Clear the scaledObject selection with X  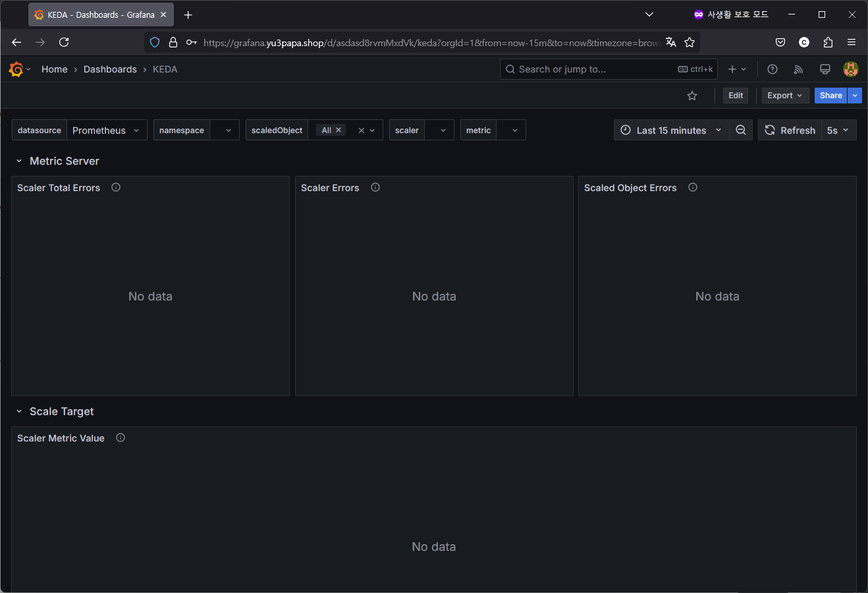coord(361,130)
